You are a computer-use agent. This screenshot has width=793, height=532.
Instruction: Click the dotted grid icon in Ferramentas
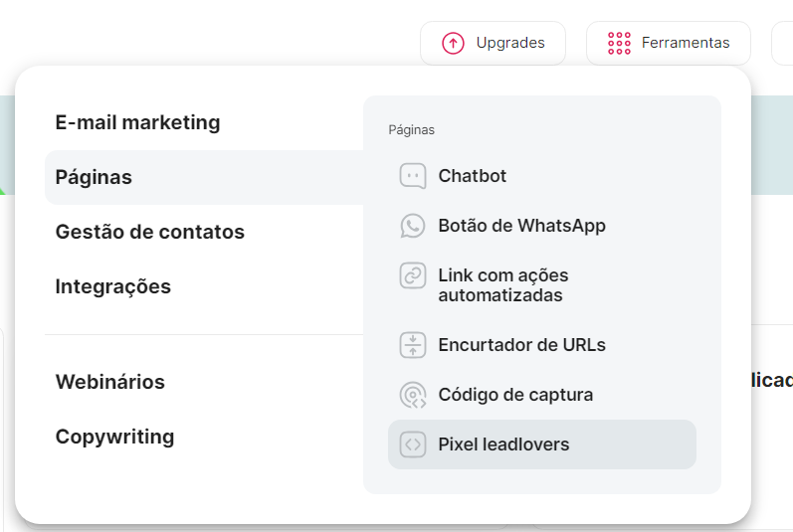(x=619, y=43)
